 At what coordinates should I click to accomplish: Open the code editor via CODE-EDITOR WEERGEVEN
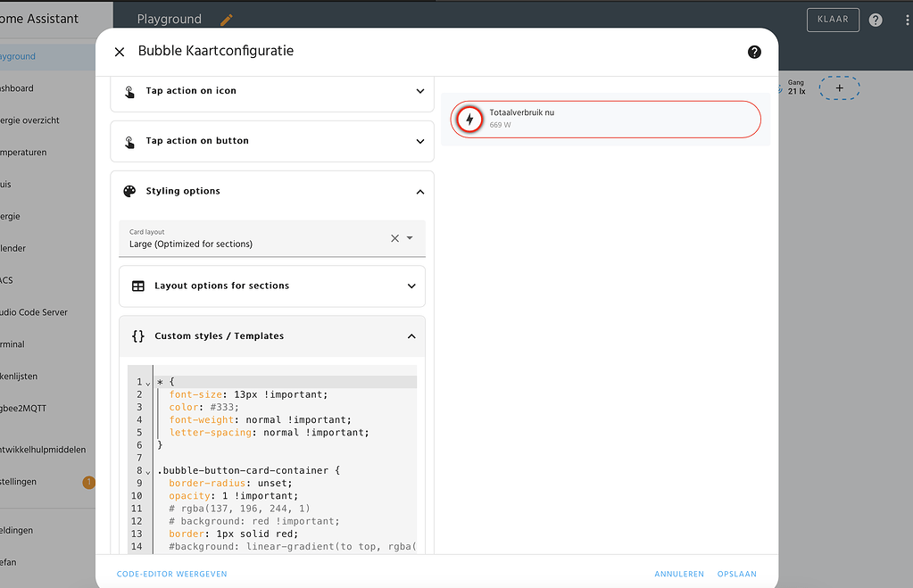pyautogui.click(x=171, y=574)
